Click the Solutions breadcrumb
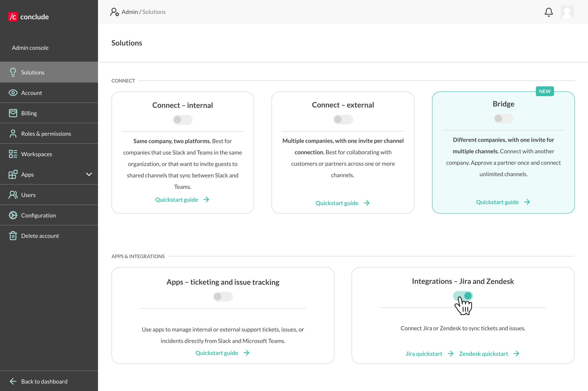Viewport: 588px width, 391px height. 154,12
